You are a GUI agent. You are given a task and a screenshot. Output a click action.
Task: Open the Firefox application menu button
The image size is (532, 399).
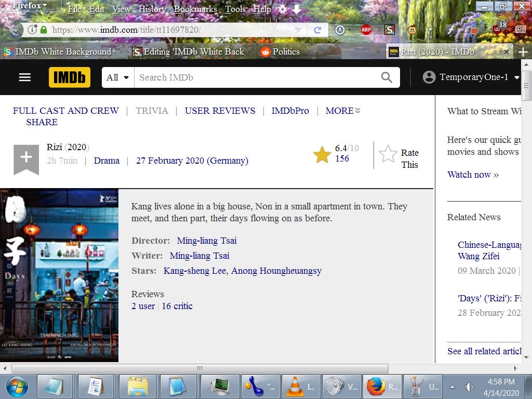click(31, 5)
